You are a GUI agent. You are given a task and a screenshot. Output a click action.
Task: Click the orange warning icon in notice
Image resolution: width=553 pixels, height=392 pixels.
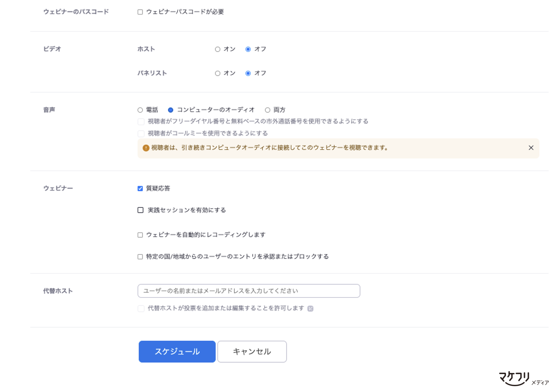click(146, 148)
